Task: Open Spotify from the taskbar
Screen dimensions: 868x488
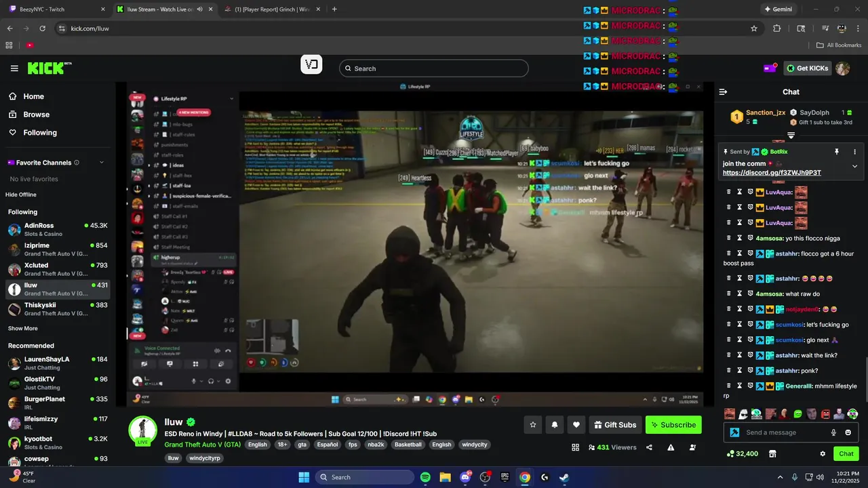Action: point(425,477)
